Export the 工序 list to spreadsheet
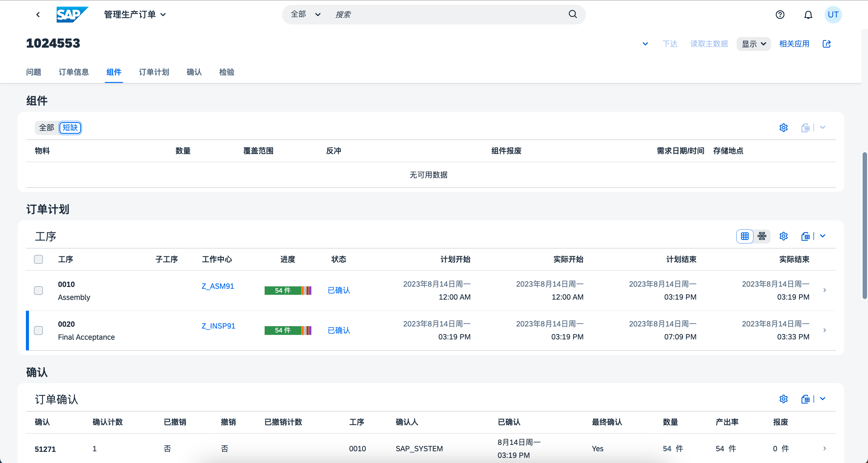The height and width of the screenshot is (463, 868). [806, 236]
